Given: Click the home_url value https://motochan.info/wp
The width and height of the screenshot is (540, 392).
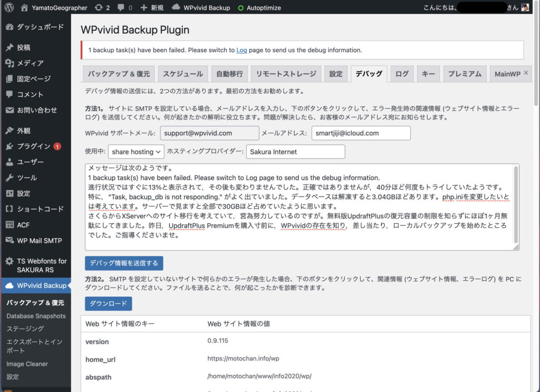Looking at the screenshot, I should 243,359.
